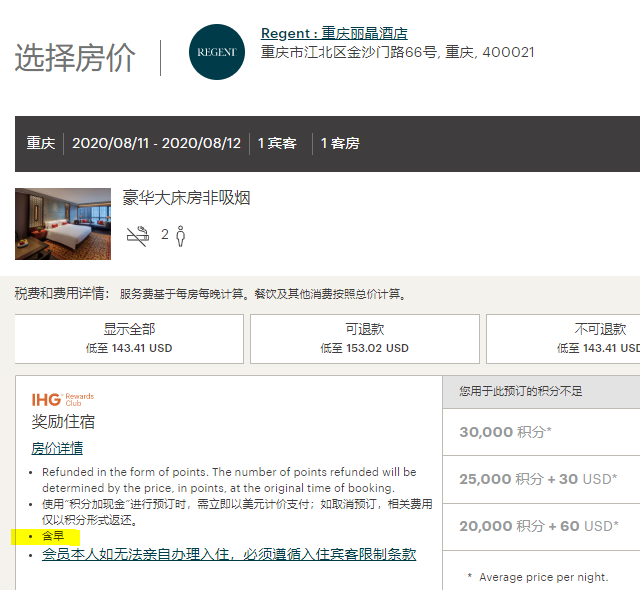Click the 税费和费用详情 label
The height and width of the screenshot is (590, 640).
click(62, 293)
